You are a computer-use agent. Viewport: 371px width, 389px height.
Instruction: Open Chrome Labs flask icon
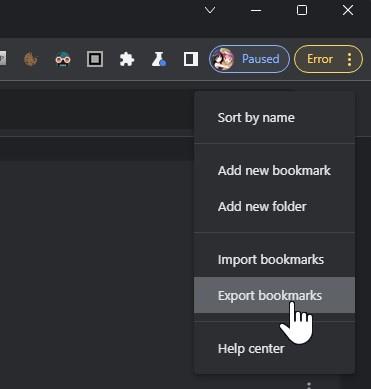(159, 59)
